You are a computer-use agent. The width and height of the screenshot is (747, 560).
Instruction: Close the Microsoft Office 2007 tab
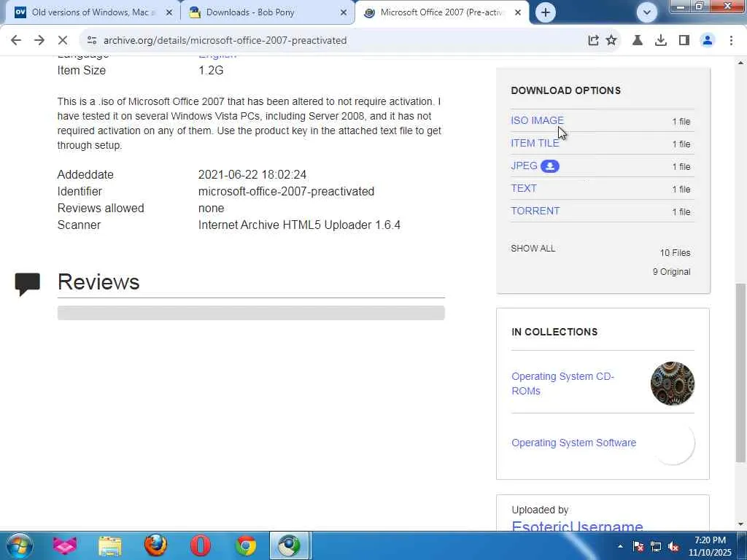518,13
